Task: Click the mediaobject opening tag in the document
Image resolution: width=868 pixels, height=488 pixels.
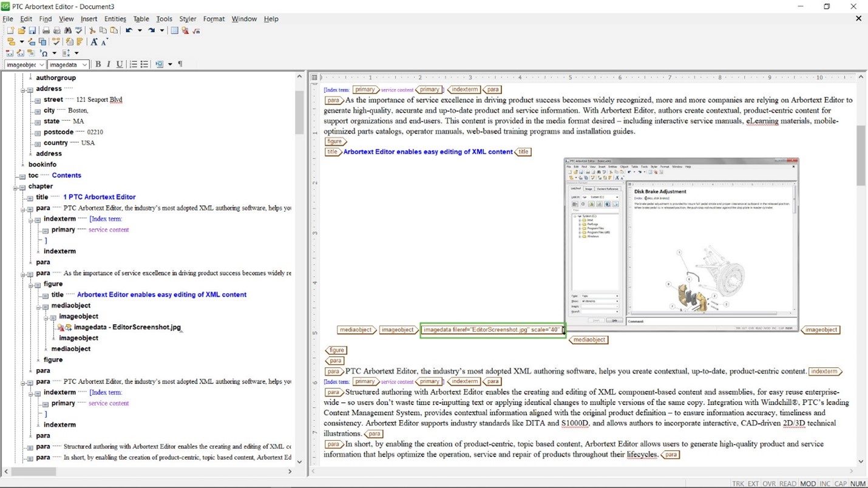Action: pos(356,330)
